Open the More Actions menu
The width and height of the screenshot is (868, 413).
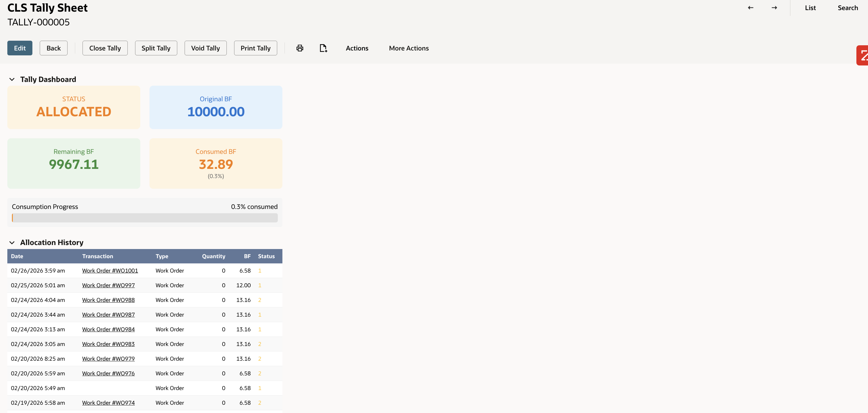pos(408,48)
